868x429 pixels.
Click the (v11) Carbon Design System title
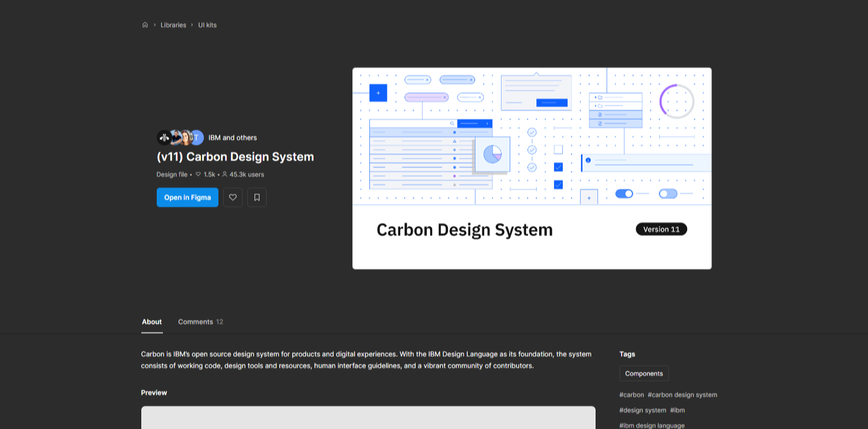[x=235, y=157]
